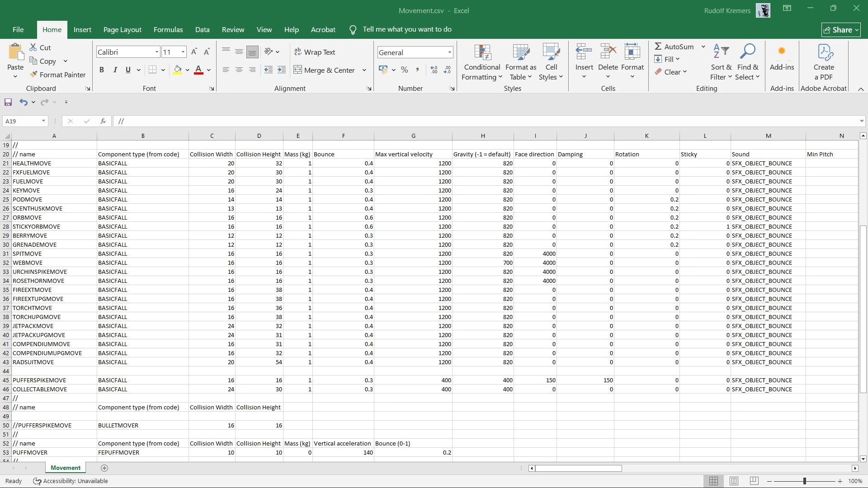Click the Share button

(x=841, y=30)
